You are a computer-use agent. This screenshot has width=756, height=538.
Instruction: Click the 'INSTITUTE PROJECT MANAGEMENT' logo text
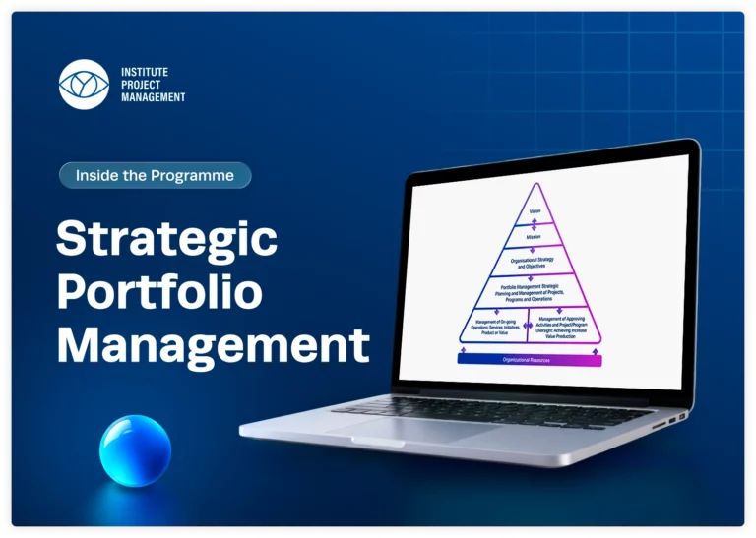point(153,85)
